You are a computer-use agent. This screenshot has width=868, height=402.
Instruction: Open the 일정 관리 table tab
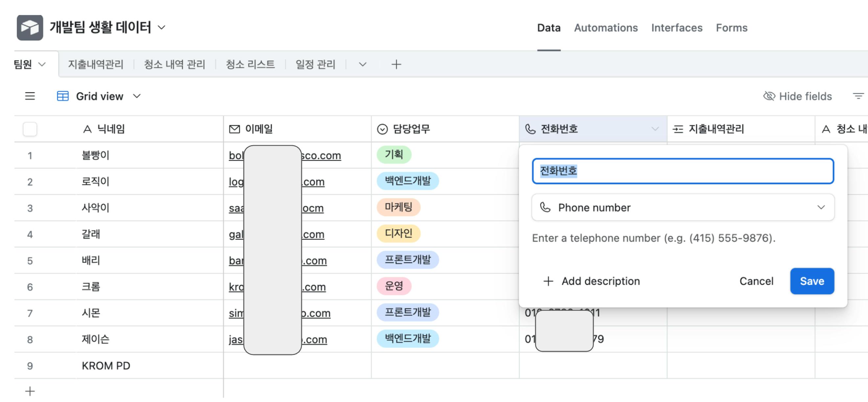[315, 64]
